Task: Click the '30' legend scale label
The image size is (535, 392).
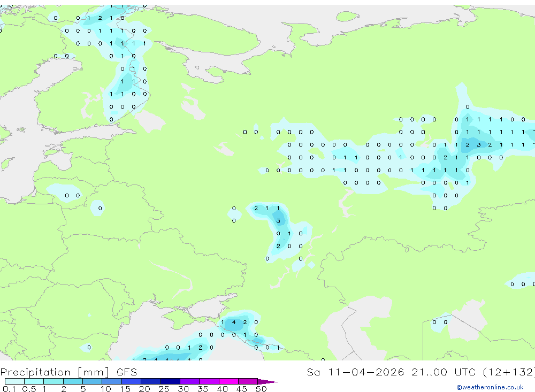Action: (183, 389)
